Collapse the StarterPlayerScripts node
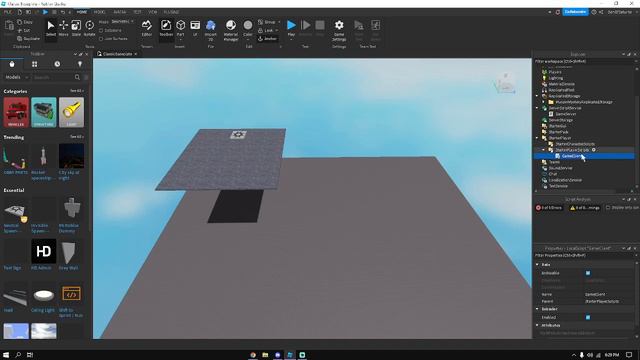The height and width of the screenshot is (360, 640). point(544,150)
